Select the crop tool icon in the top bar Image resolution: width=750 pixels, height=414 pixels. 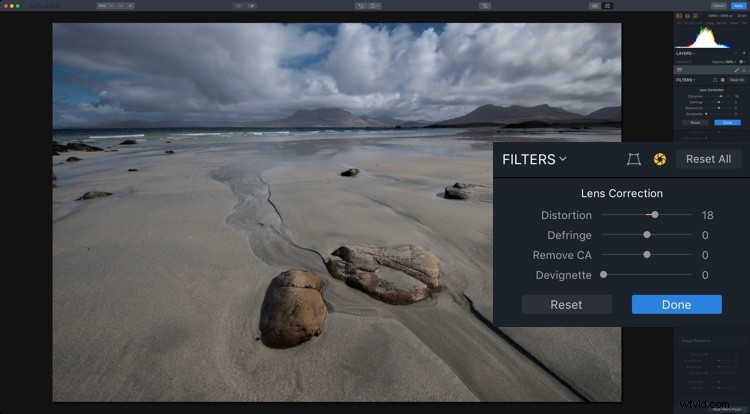point(485,6)
